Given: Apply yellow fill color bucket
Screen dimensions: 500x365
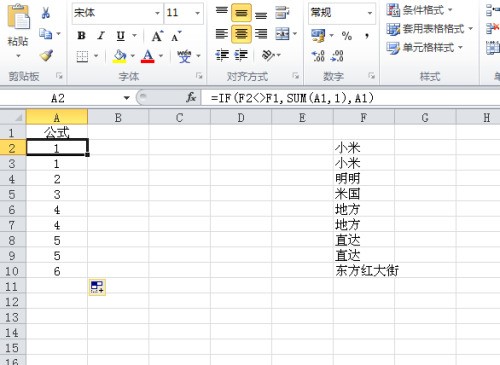Looking at the screenshot, I should (x=120, y=56).
